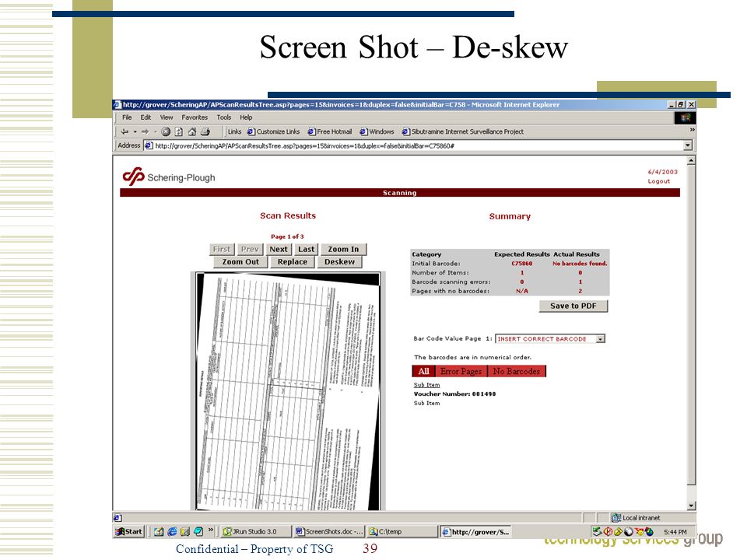Click the greyed Prev page button

point(250,250)
